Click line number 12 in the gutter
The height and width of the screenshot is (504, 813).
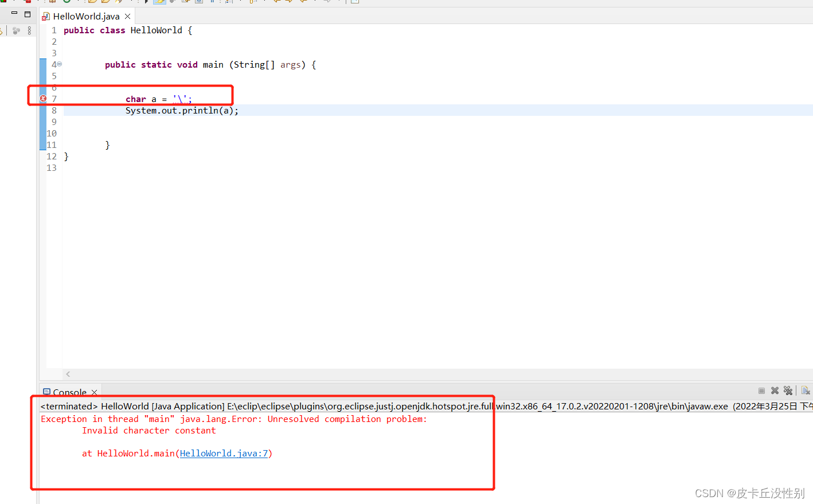coord(52,156)
